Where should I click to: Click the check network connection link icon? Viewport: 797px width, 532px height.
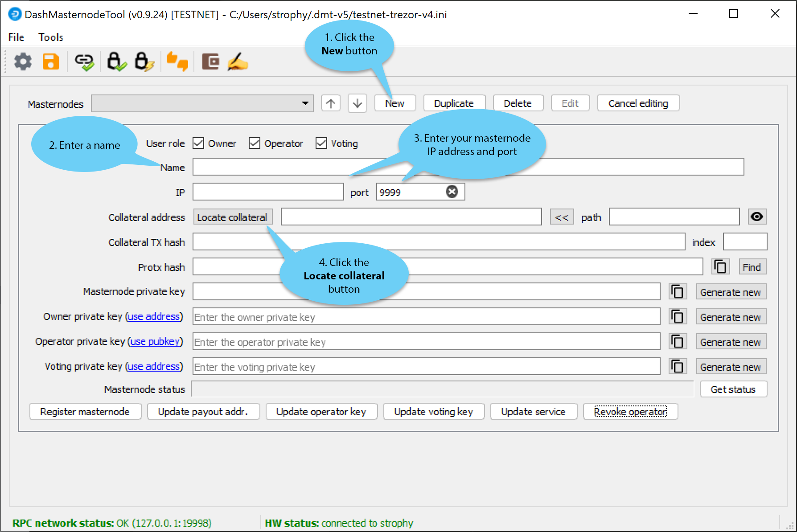[x=84, y=62]
